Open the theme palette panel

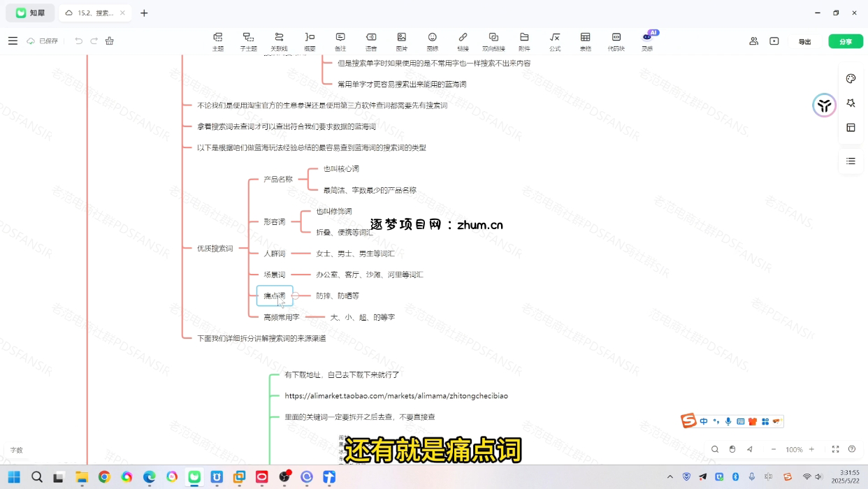tap(851, 78)
